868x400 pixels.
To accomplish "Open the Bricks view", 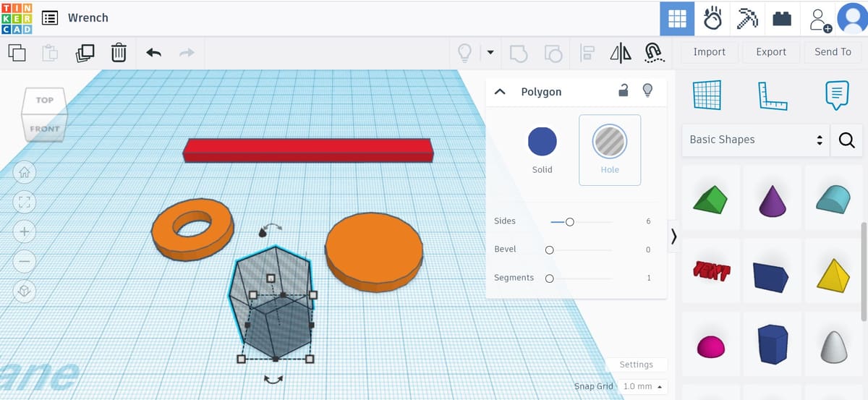I will click(x=782, y=19).
